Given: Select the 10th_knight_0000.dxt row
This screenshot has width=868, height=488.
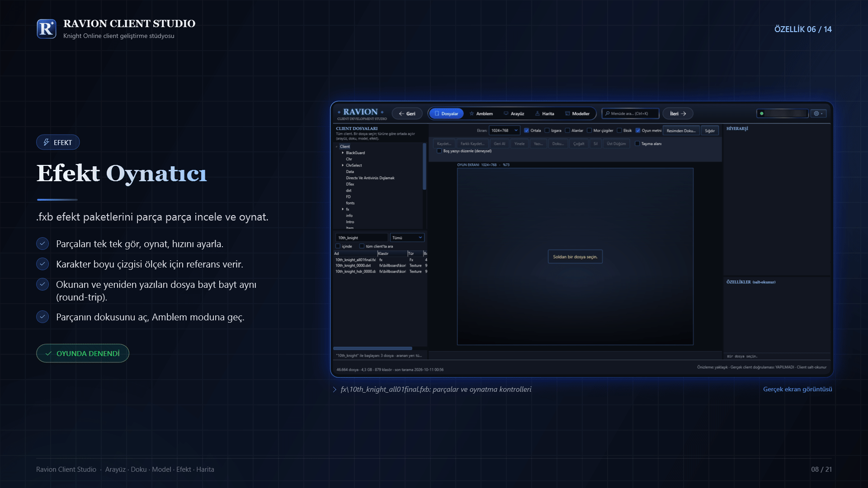Looking at the screenshot, I should pos(381,266).
